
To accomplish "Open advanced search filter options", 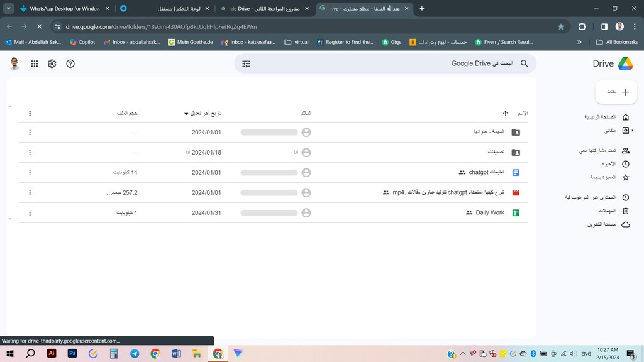I will 246,63.
